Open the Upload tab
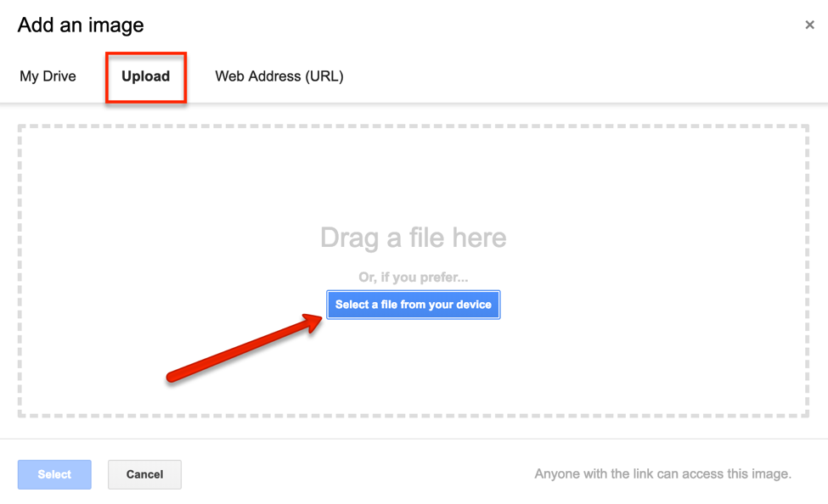The height and width of the screenshot is (504, 828). [x=145, y=76]
